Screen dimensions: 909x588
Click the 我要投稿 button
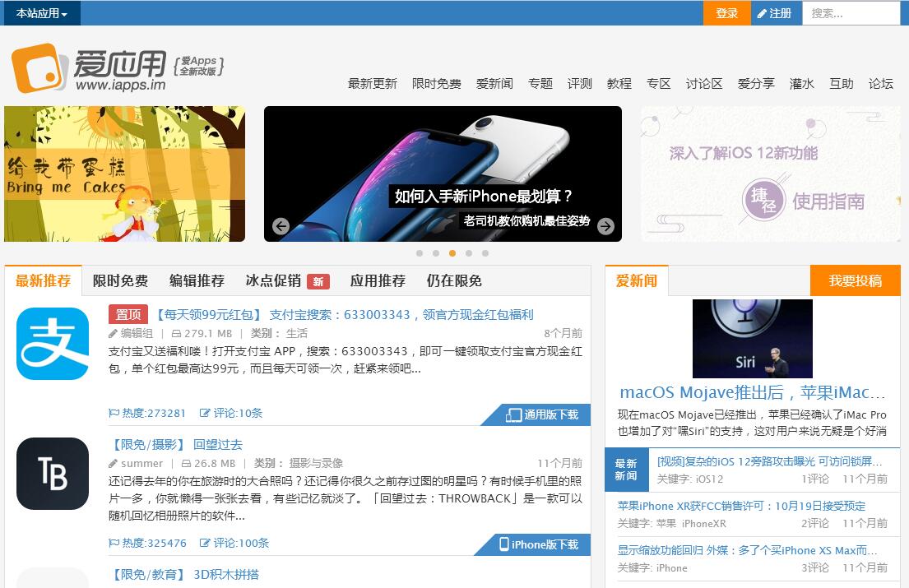click(x=855, y=280)
